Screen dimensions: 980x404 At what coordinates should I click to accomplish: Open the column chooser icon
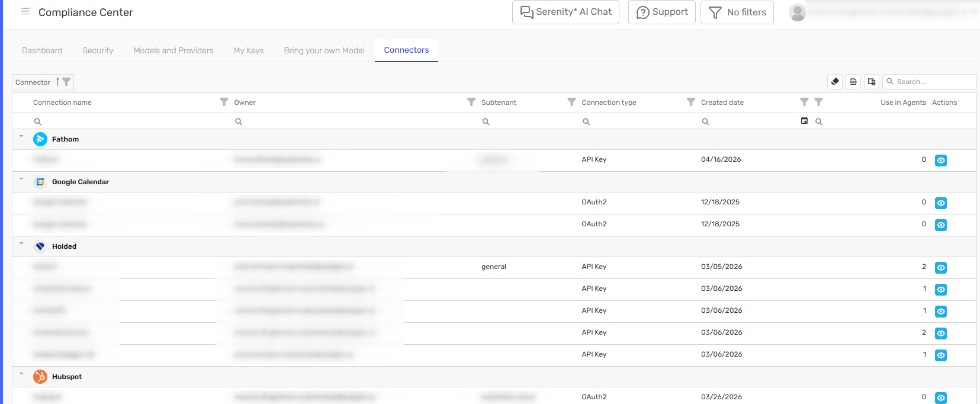pos(872,82)
